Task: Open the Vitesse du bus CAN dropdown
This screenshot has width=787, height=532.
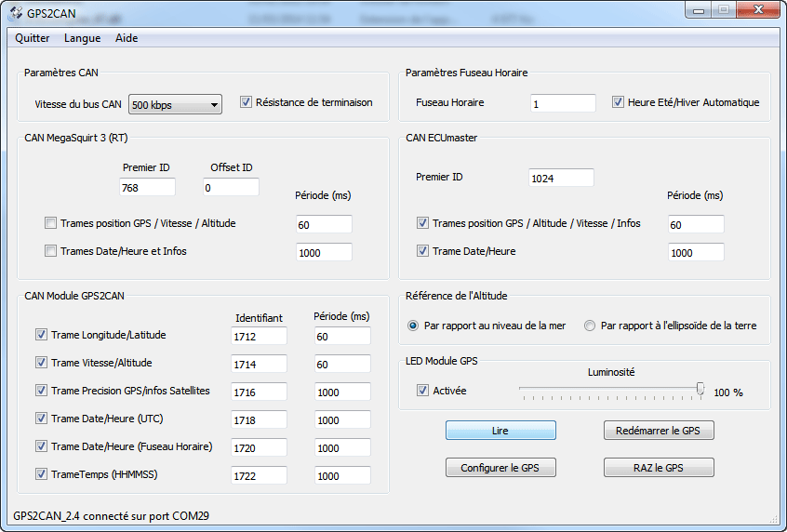Action: [x=175, y=105]
